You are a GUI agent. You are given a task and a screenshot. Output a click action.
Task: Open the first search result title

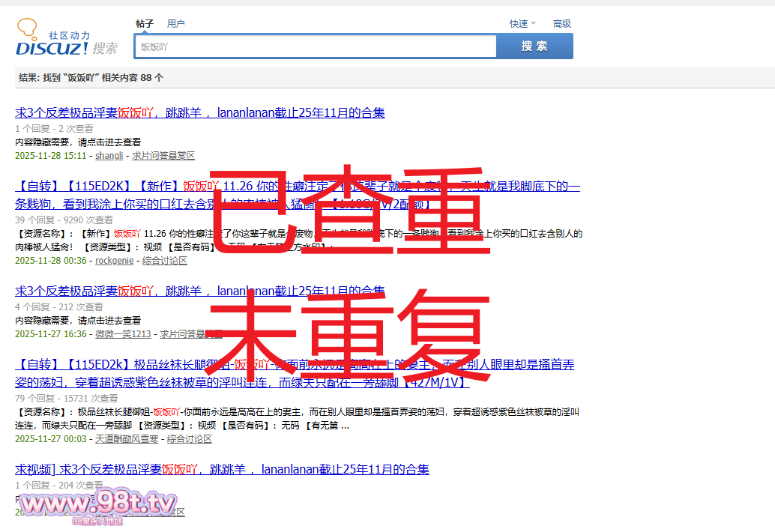[200, 113]
